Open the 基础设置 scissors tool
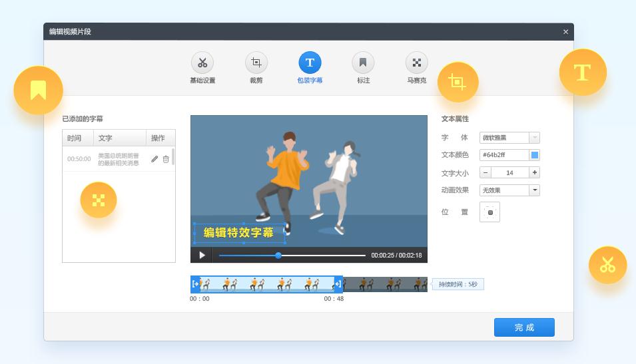 [x=202, y=63]
